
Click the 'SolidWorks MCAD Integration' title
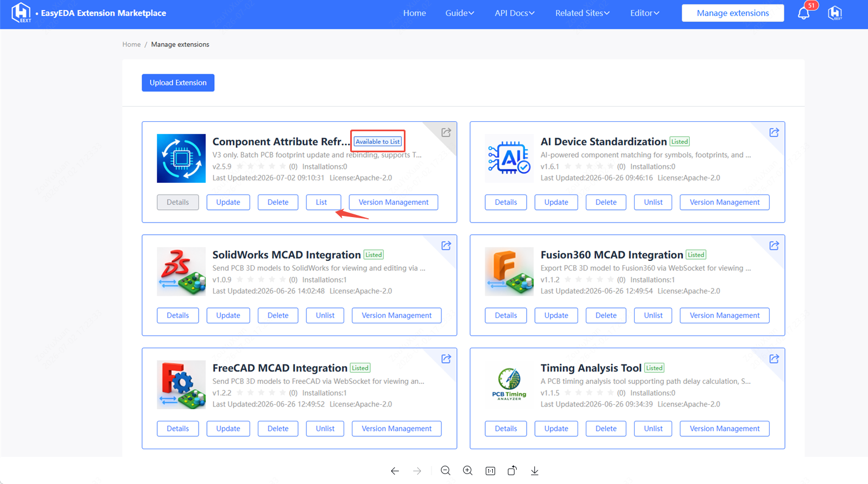click(x=287, y=255)
